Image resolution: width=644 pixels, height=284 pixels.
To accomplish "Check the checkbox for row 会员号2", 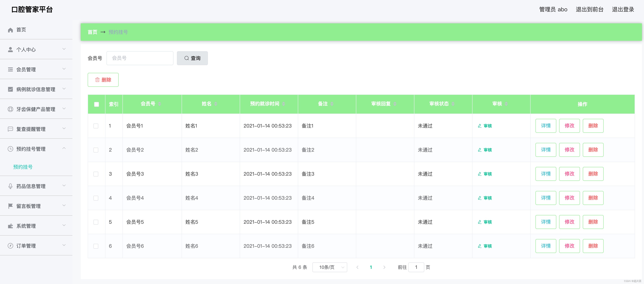I will click(x=96, y=150).
